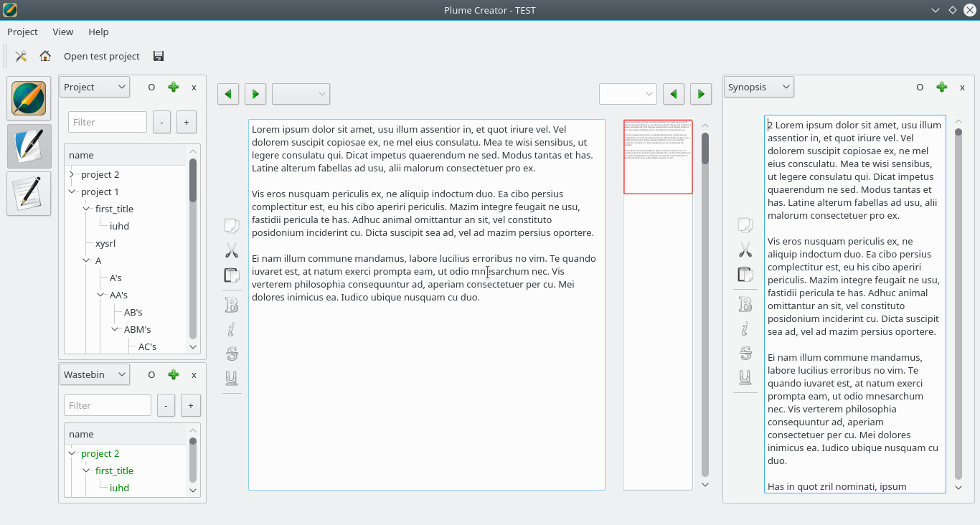Toggle strikethrough in the main editor

tap(231, 354)
